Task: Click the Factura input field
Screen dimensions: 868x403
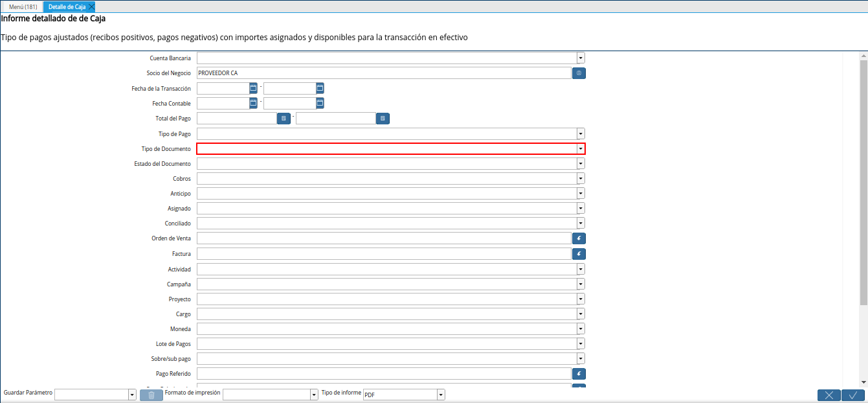Action: [384, 254]
